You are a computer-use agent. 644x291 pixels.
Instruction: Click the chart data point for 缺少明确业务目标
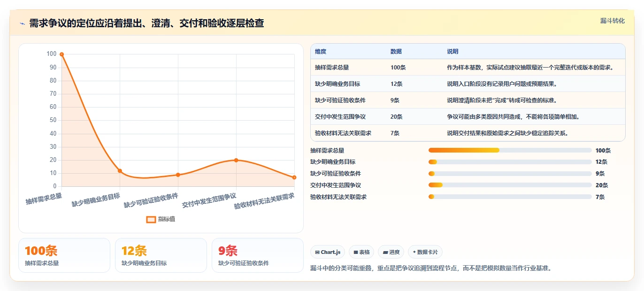(x=120, y=171)
